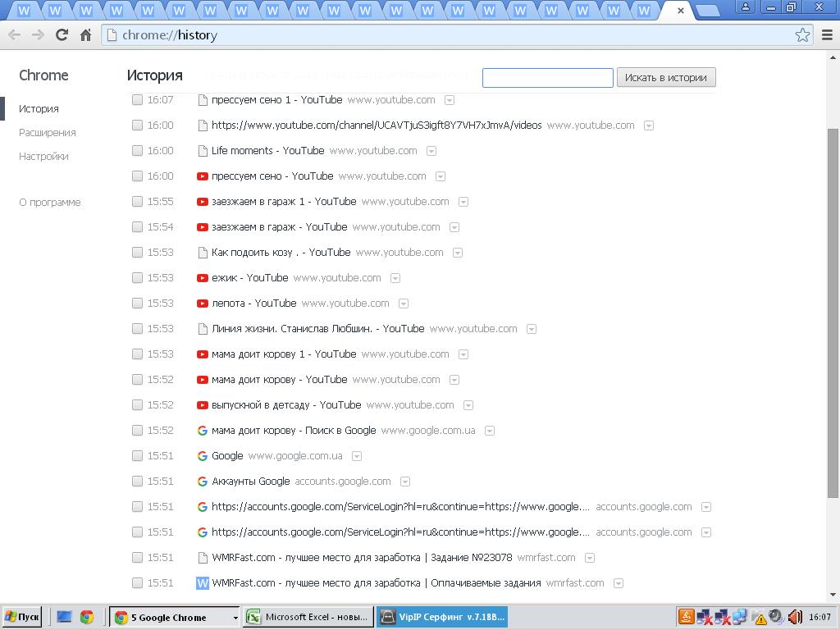Click page icon beside Life moments entry

click(203, 151)
